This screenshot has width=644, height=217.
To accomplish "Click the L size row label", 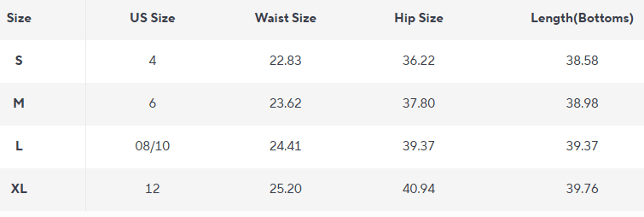I will pyautogui.click(x=19, y=146).
